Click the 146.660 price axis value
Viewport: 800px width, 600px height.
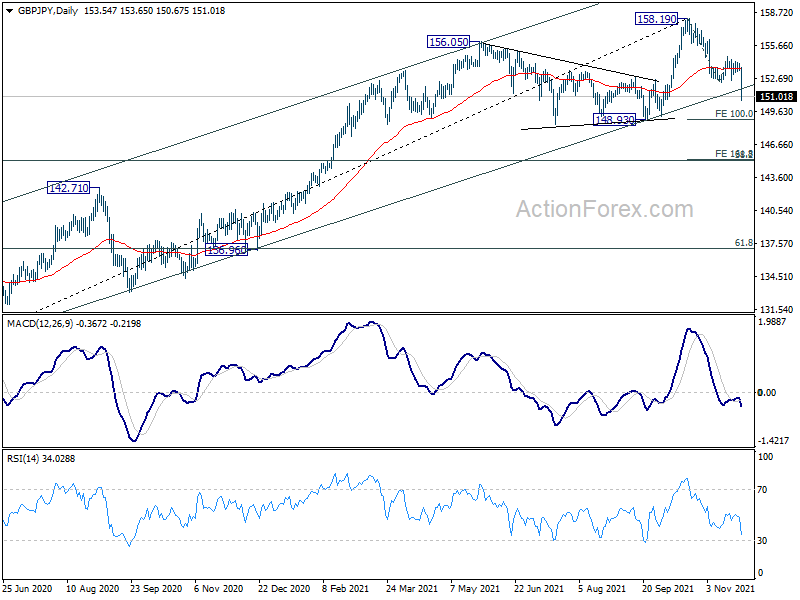pyautogui.click(x=777, y=144)
